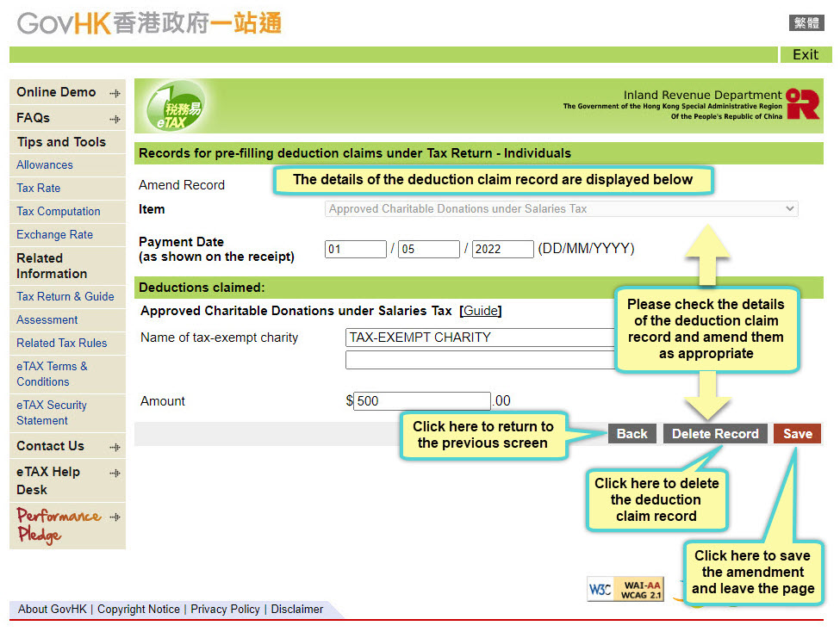Open the FAQs menu item
The height and width of the screenshot is (638, 840).
point(34,118)
